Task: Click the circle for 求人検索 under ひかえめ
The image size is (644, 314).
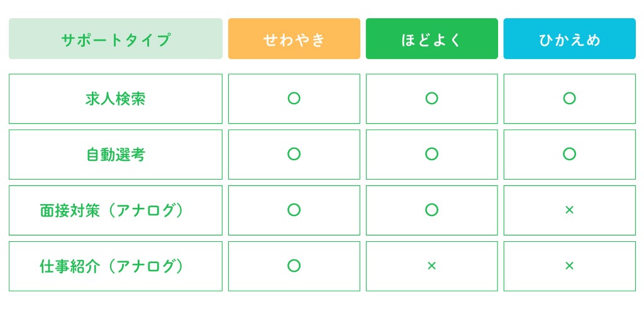Action: click(569, 98)
